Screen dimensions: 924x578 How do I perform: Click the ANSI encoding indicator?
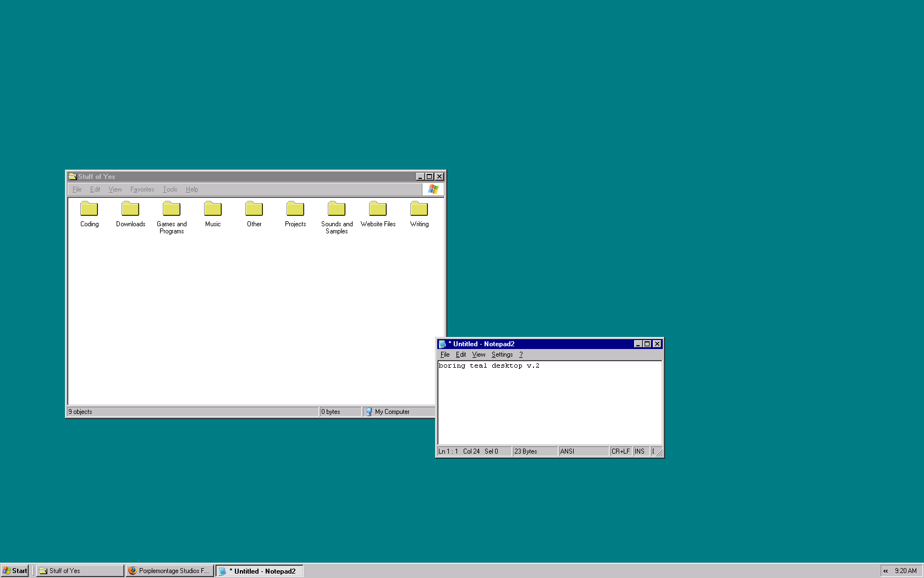(x=566, y=451)
